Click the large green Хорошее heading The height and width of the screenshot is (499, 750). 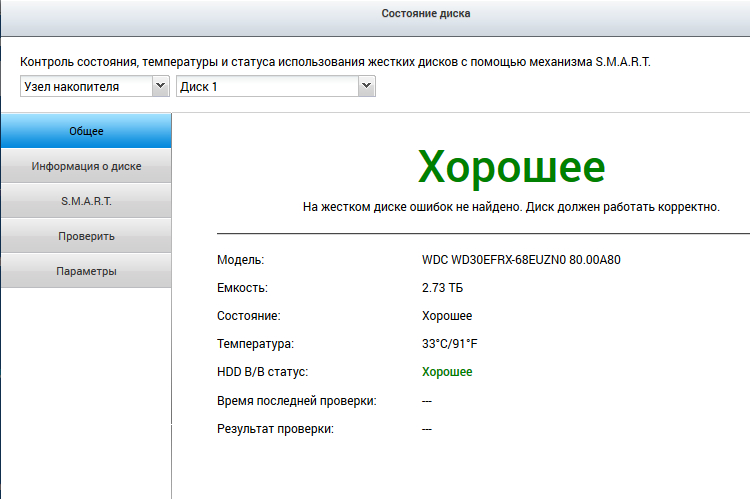[x=511, y=166]
